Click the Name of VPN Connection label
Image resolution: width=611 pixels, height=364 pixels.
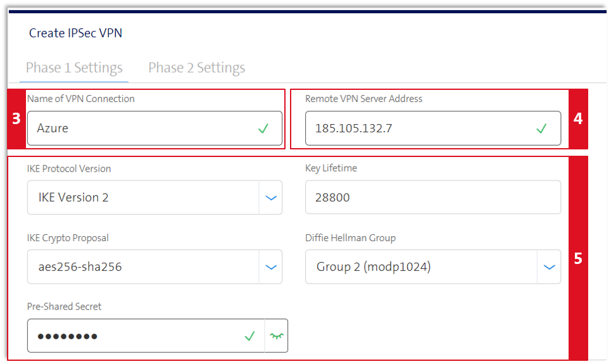80,99
